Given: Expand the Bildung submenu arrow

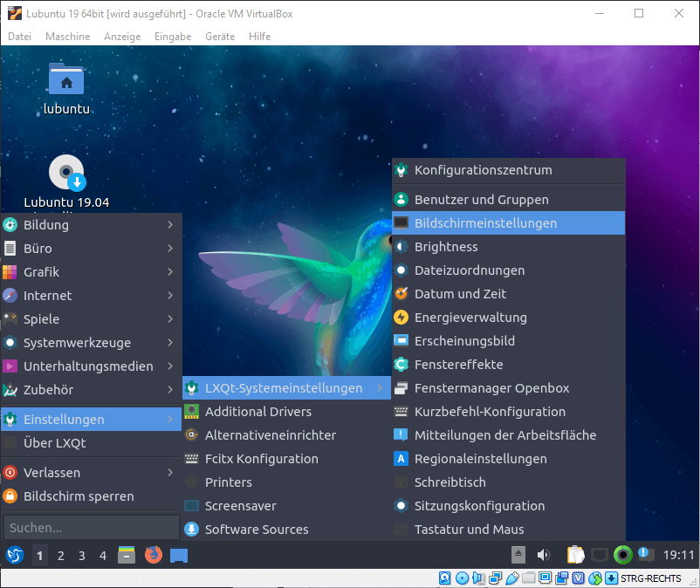Looking at the screenshot, I should (x=170, y=225).
